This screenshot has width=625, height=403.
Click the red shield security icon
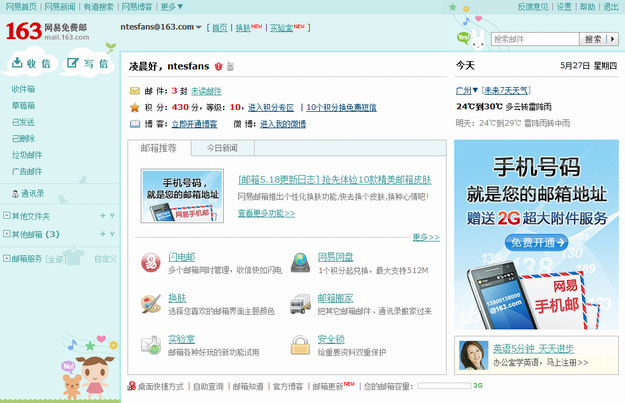pos(218,67)
